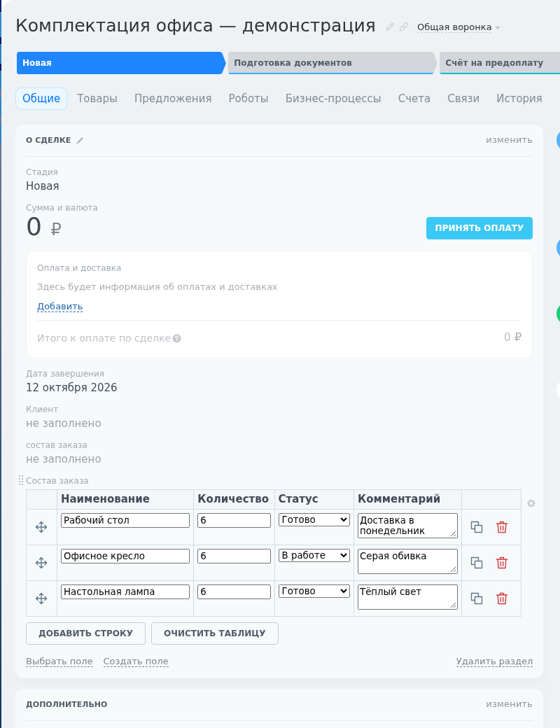The image size is (560, 728).
Task: Set stage to Подготовка документов
Action: [332, 63]
